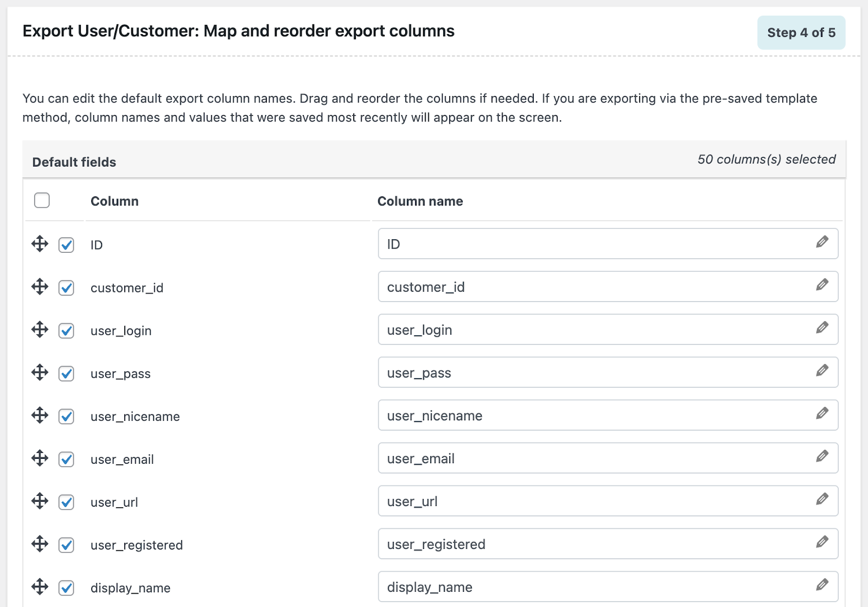This screenshot has height=607, width=868.
Task: Deselect the user_url column checkbox
Action: pyautogui.click(x=66, y=502)
